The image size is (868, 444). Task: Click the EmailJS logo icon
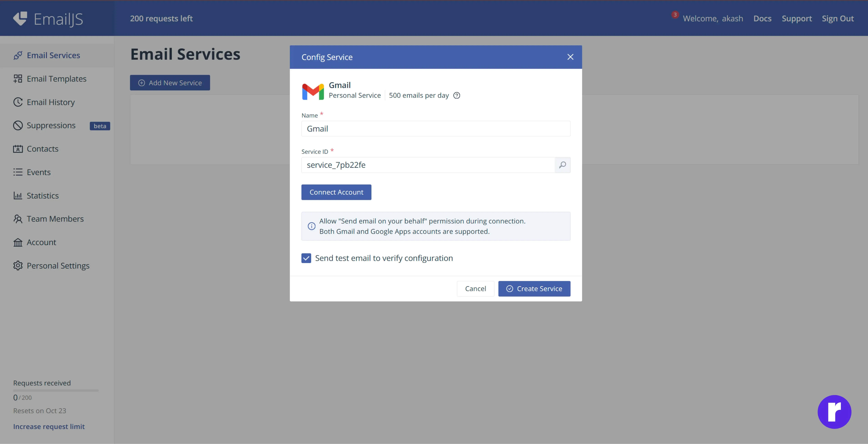coord(20,18)
